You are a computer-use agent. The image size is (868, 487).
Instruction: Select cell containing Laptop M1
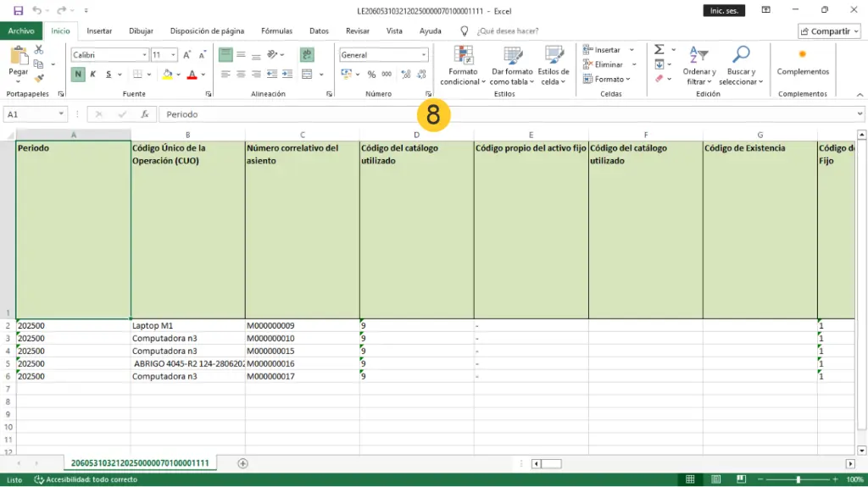(x=187, y=326)
